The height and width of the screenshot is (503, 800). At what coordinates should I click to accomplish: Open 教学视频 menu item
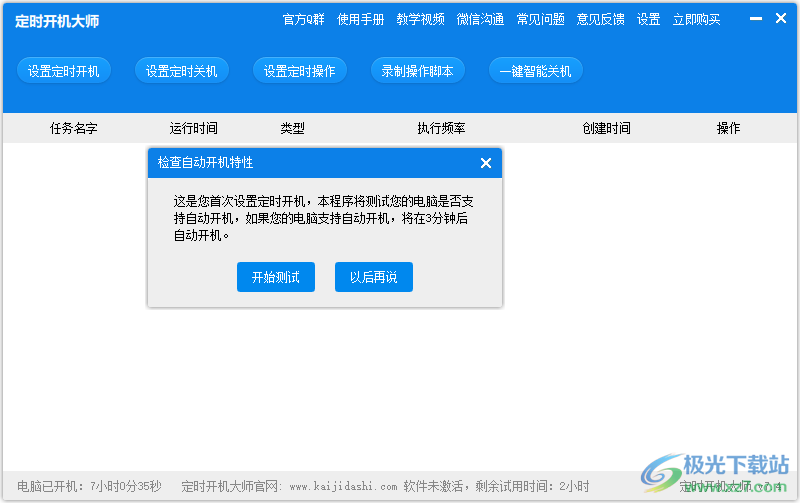click(420, 19)
